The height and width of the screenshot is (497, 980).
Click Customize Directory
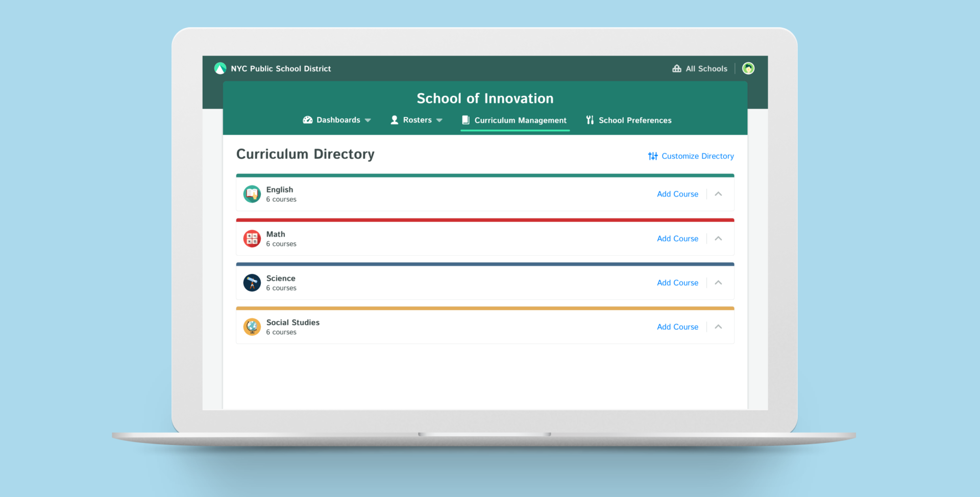[x=698, y=156]
